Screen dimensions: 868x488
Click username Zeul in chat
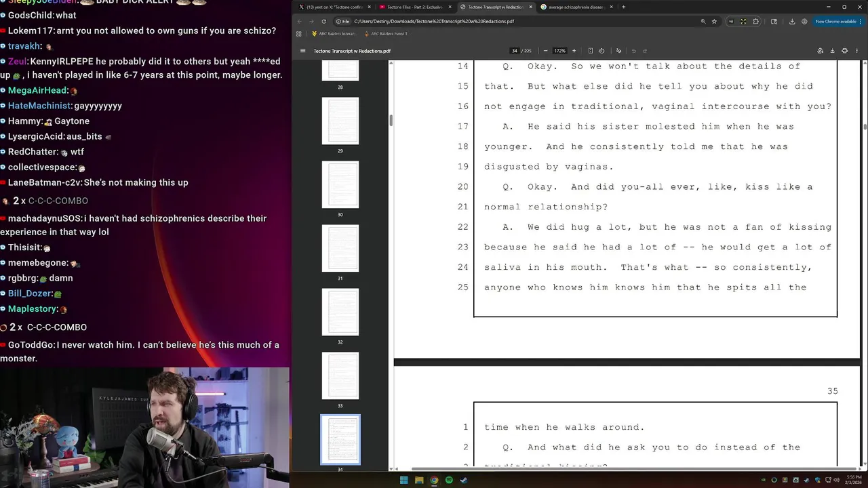tap(18, 61)
